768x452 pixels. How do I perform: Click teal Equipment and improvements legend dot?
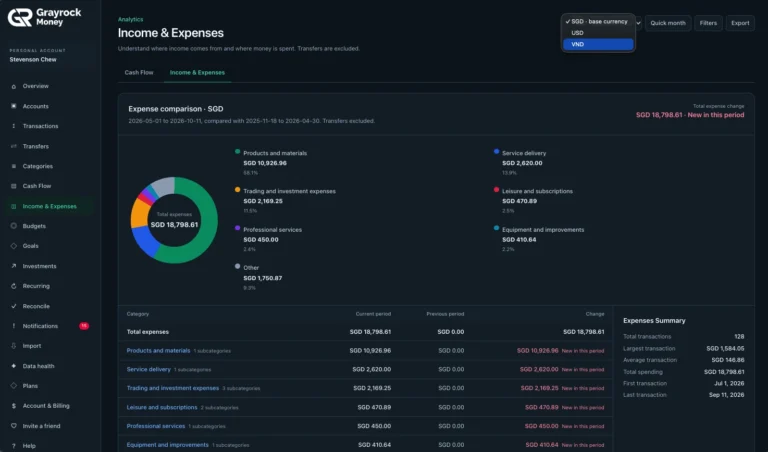click(x=497, y=228)
